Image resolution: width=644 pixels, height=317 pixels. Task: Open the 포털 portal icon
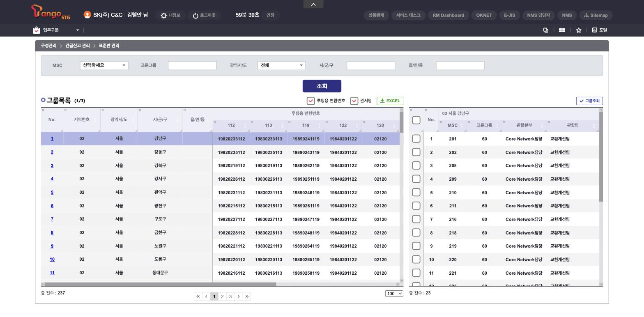[x=594, y=30]
